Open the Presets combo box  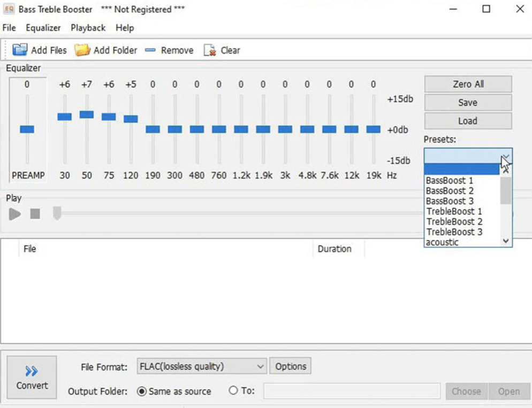(468, 156)
